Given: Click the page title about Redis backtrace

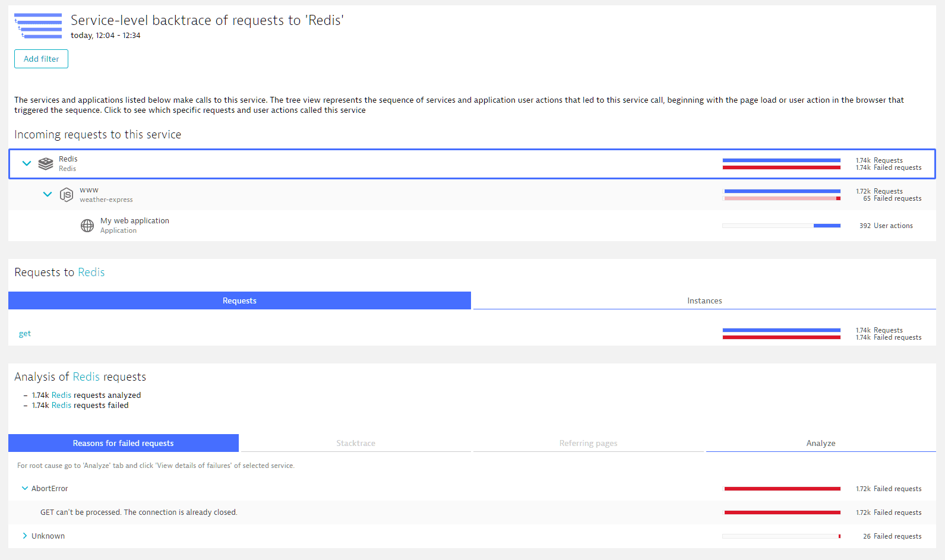Looking at the screenshot, I should click(x=207, y=20).
